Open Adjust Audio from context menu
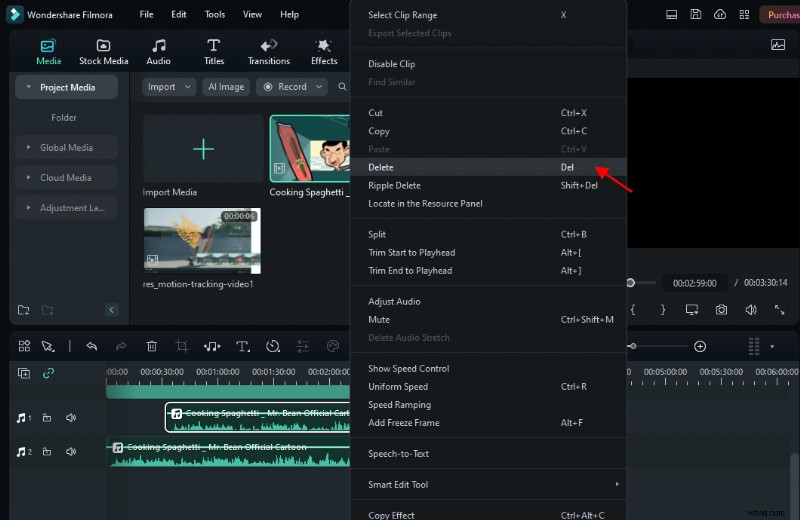This screenshot has height=520, width=800. point(488,302)
